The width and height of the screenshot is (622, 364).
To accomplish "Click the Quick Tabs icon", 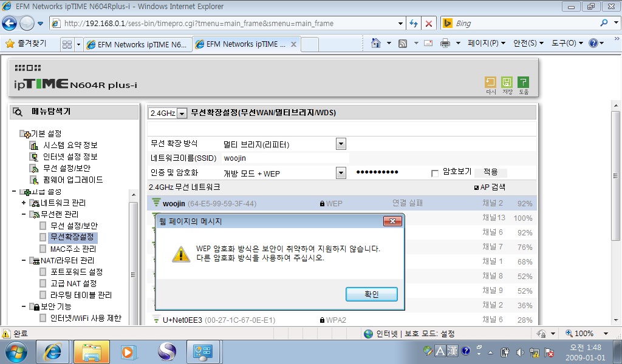I will [x=67, y=44].
